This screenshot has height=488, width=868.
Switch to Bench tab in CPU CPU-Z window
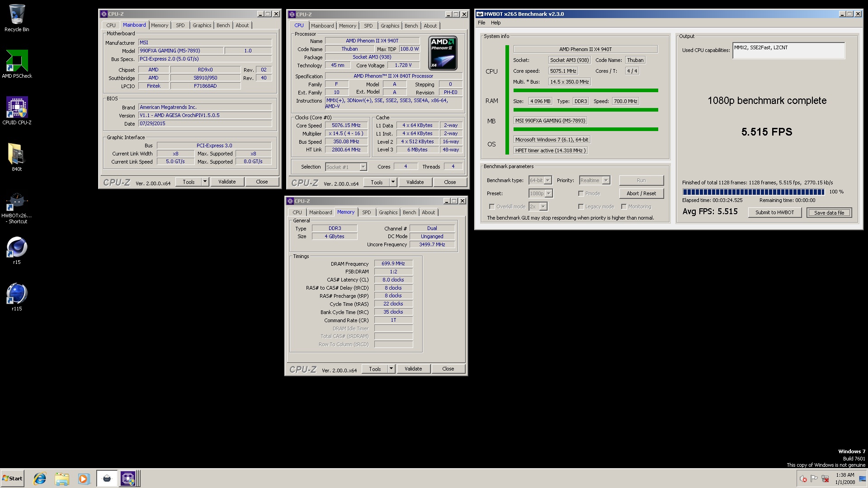411,26
